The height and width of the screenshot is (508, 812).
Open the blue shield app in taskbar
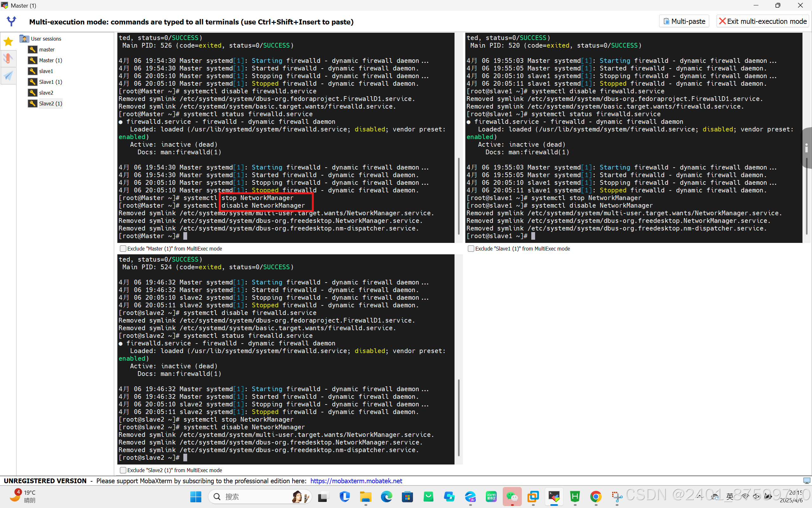tap(344, 497)
